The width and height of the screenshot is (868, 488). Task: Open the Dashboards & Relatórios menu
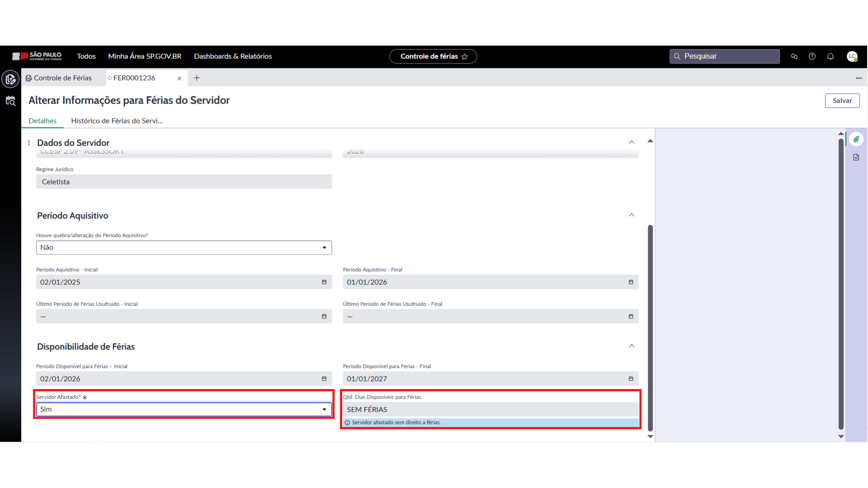(x=233, y=56)
